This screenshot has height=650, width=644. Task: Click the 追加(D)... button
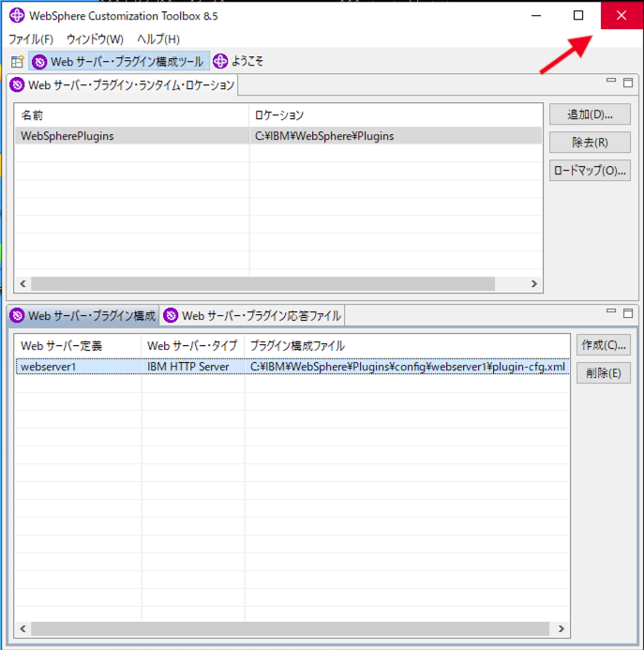[590, 114]
